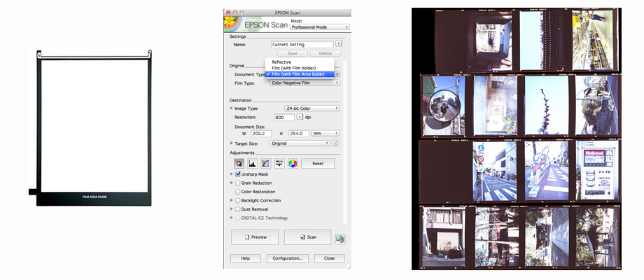Click the 'Document Size:' label

[250, 127]
